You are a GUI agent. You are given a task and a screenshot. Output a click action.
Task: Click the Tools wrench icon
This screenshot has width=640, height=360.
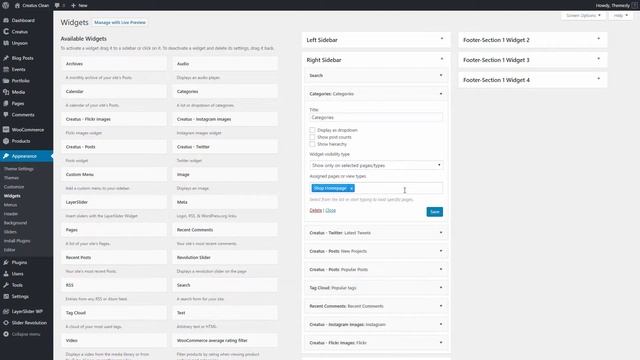(x=6, y=285)
